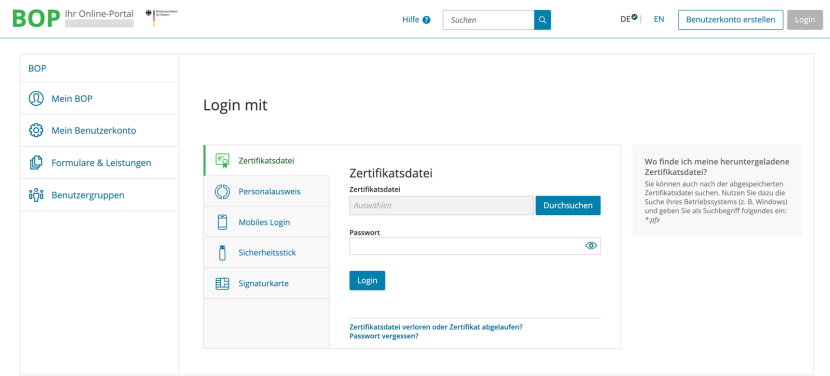Click the Mein BOP user icon

(x=36, y=99)
